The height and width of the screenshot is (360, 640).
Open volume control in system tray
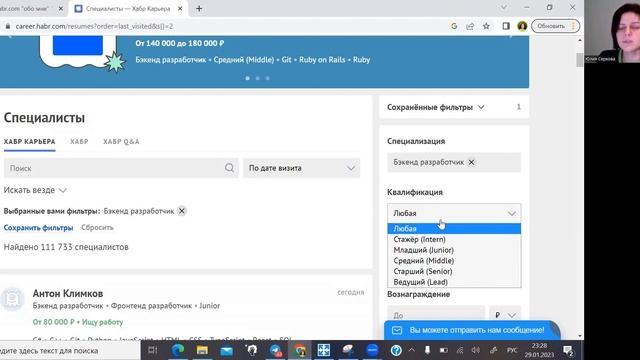[476, 350]
